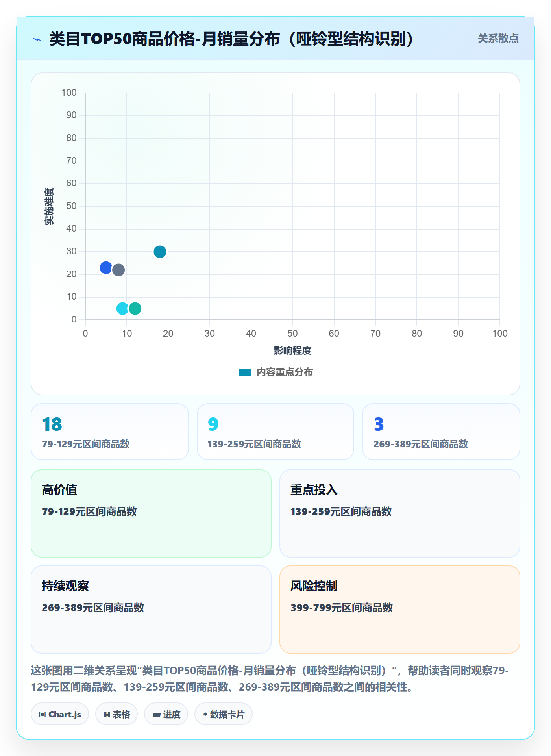Click the green scatter data point
Screen dimensions: 551x756
[x=135, y=308]
